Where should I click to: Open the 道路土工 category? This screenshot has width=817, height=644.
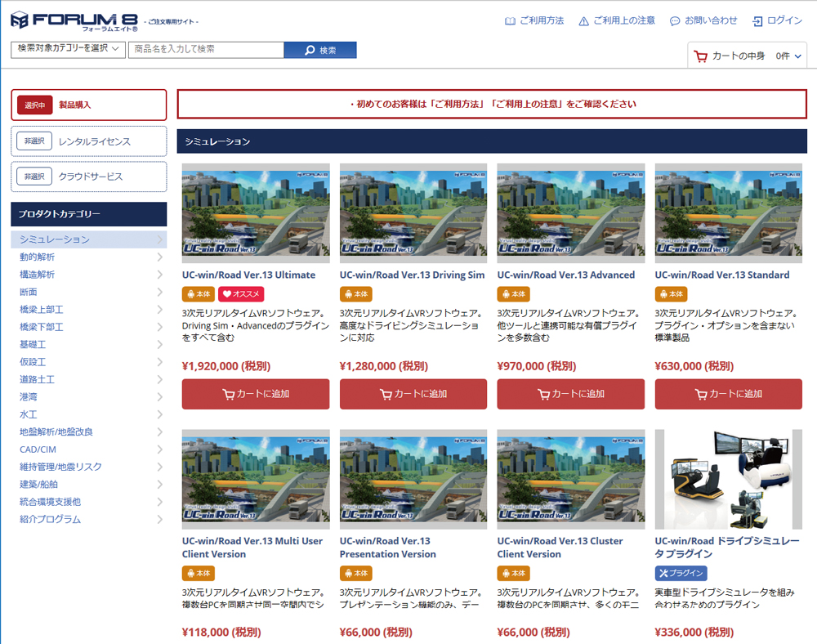click(x=88, y=379)
